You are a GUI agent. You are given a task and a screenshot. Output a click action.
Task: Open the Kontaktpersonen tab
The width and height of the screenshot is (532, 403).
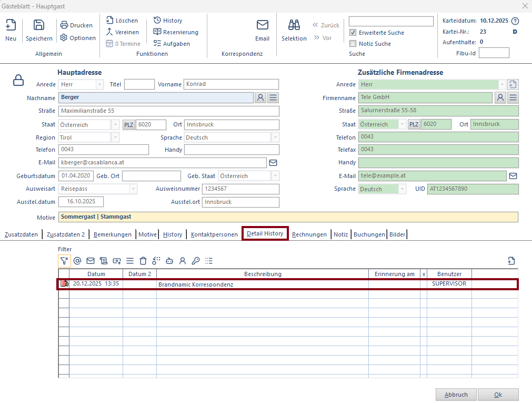tap(214, 234)
